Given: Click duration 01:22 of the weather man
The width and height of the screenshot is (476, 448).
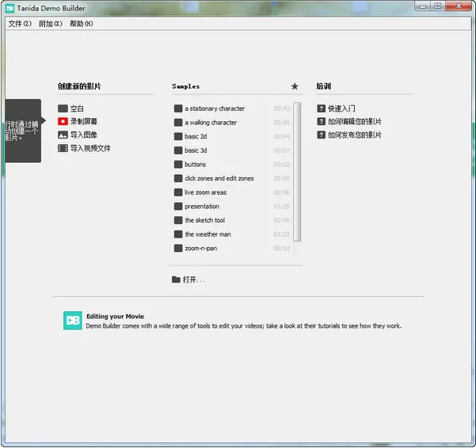Looking at the screenshot, I should [x=282, y=234].
